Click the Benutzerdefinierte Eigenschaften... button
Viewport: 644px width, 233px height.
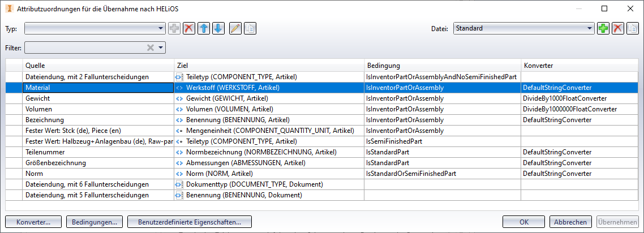[190, 222]
